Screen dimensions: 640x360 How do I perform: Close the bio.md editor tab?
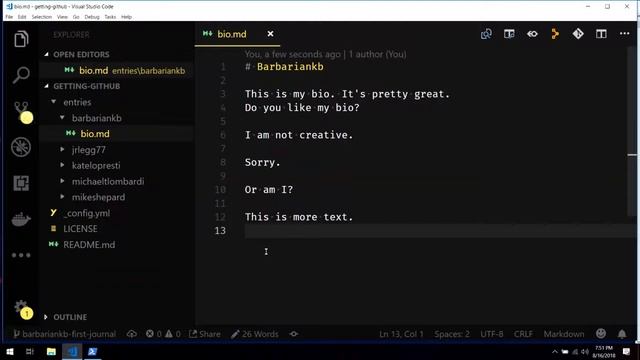pos(270,34)
